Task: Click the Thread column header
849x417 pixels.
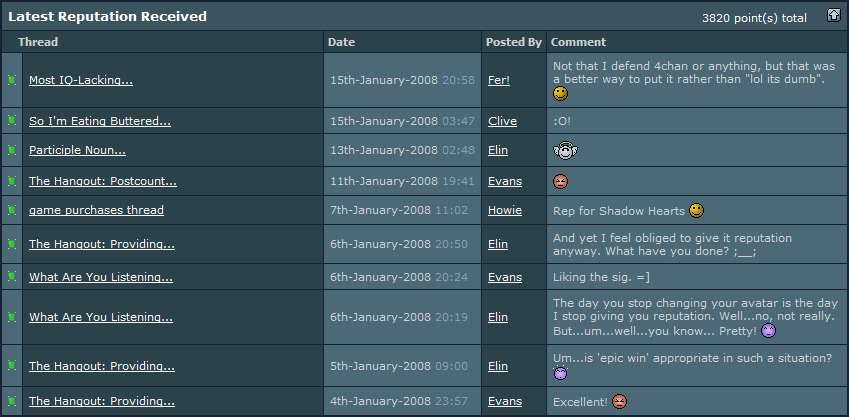Action: tap(38, 42)
